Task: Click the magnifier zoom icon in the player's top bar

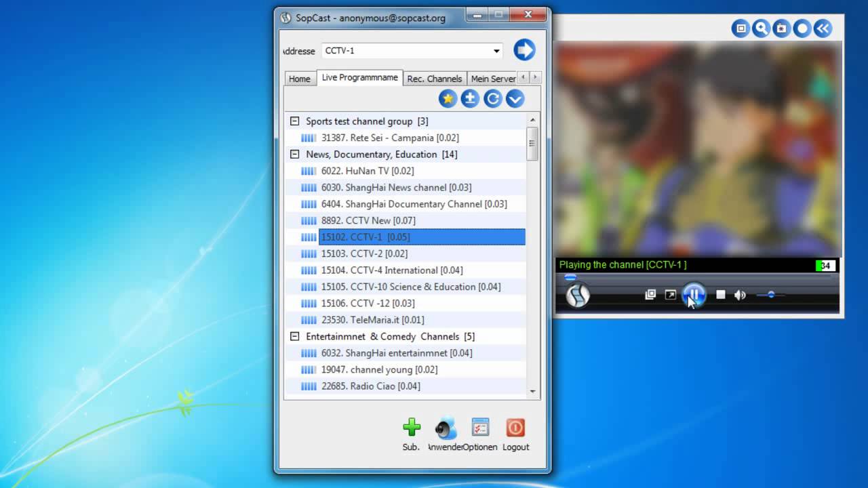Action: pos(761,28)
